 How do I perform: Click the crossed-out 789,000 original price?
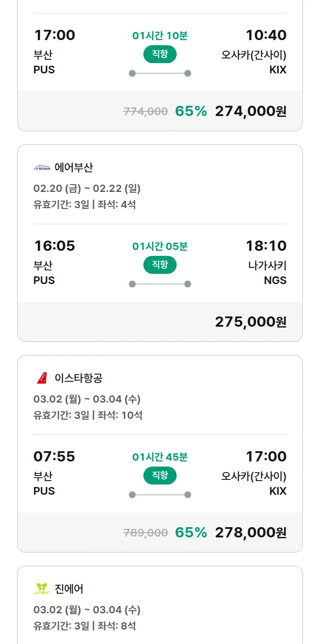(145, 533)
